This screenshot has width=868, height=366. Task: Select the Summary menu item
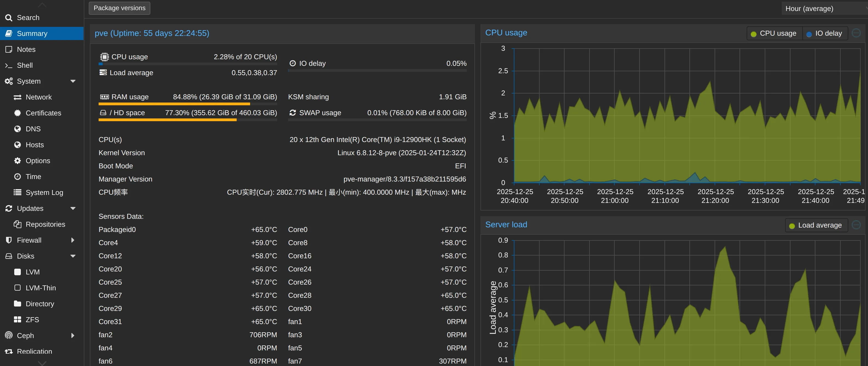click(x=32, y=33)
